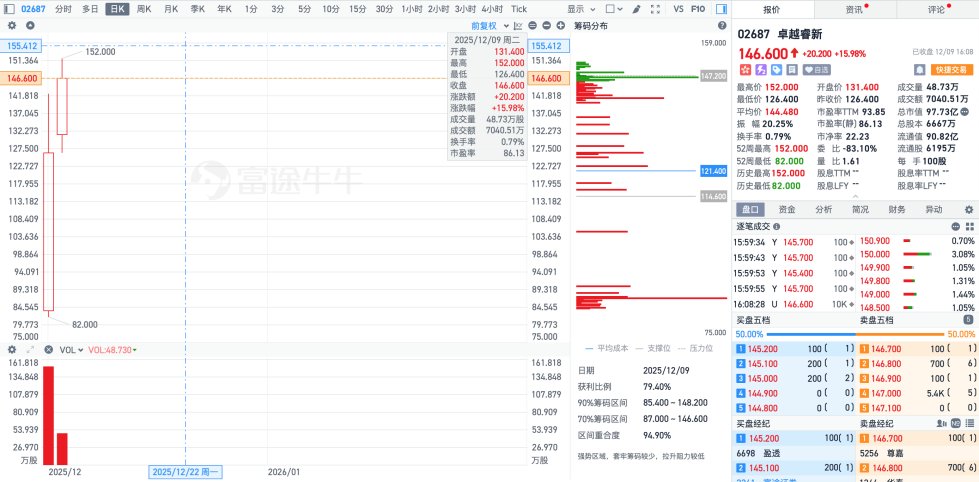Open the 显示 display dropdown
Image resolution: width=979 pixels, height=482 pixels.
coord(579,8)
